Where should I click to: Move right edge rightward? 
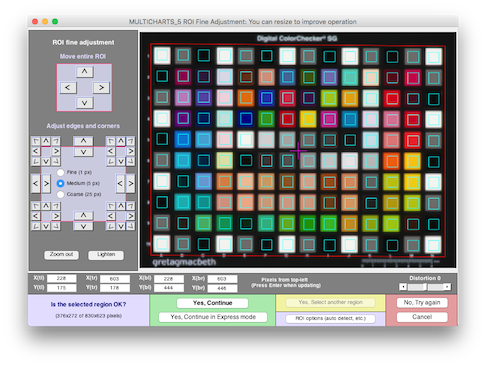(x=131, y=183)
